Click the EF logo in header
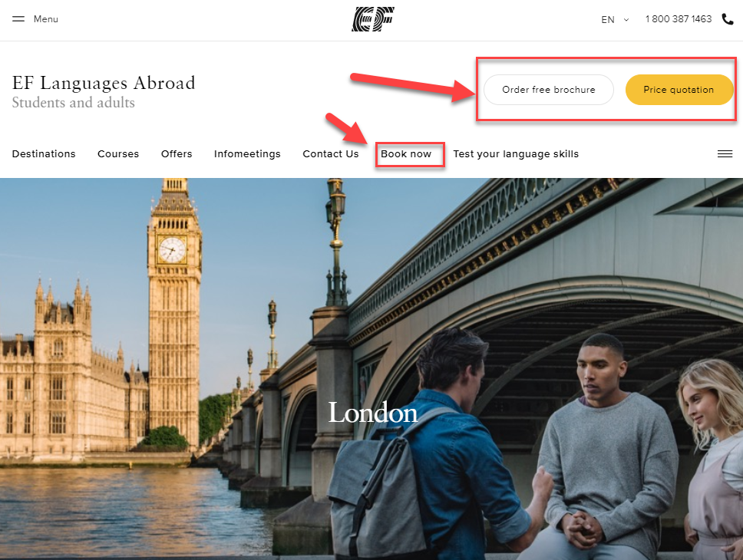This screenshot has height=560, width=743. (373, 19)
